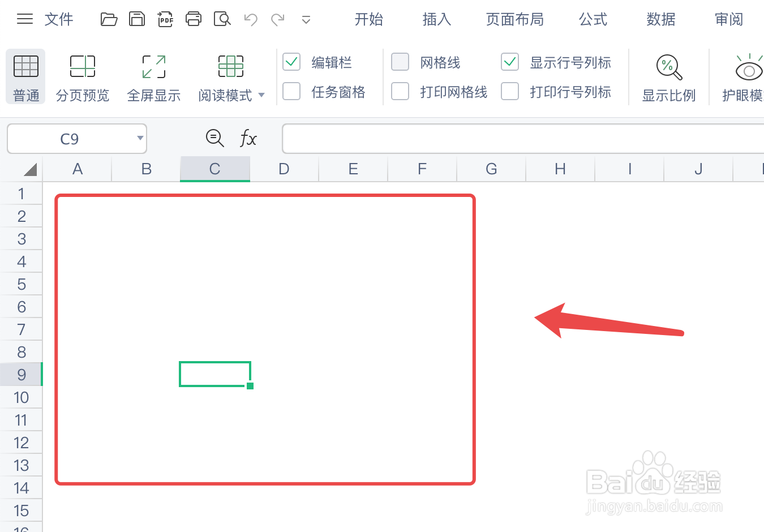
Task: Toggle the 网格线 checkbox
Action: coord(400,62)
